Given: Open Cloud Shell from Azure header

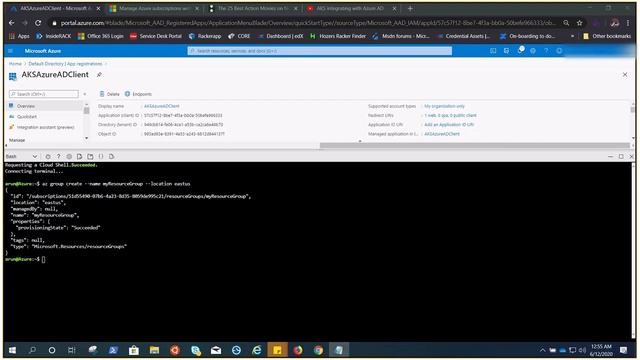Looking at the screenshot, I should click(x=493, y=51).
